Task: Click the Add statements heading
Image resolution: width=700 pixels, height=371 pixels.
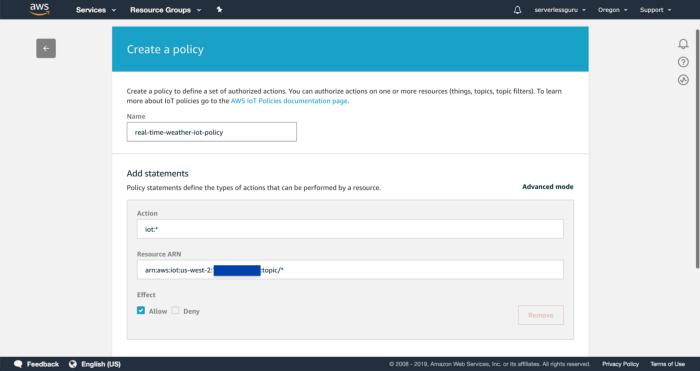Action: (158, 173)
